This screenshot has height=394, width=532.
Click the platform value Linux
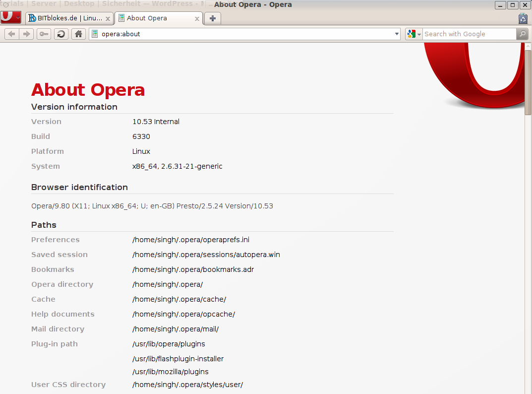pyautogui.click(x=141, y=151)
